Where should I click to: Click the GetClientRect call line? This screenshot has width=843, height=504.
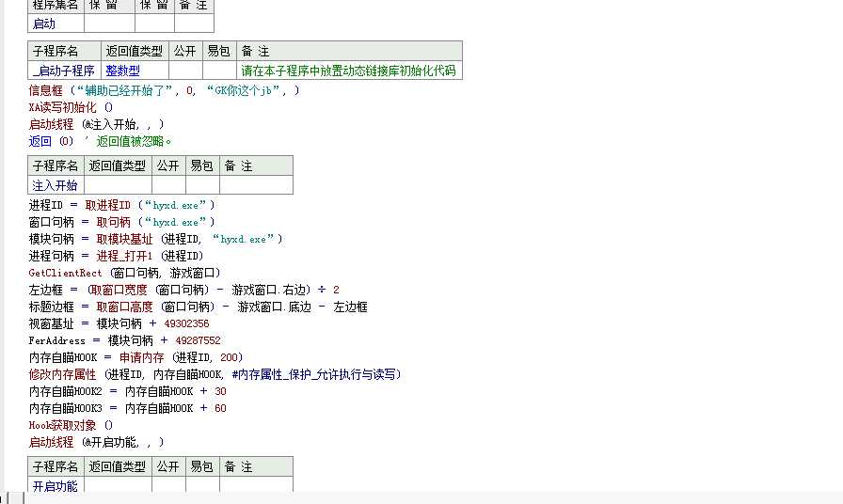click(x=124, y=273)
